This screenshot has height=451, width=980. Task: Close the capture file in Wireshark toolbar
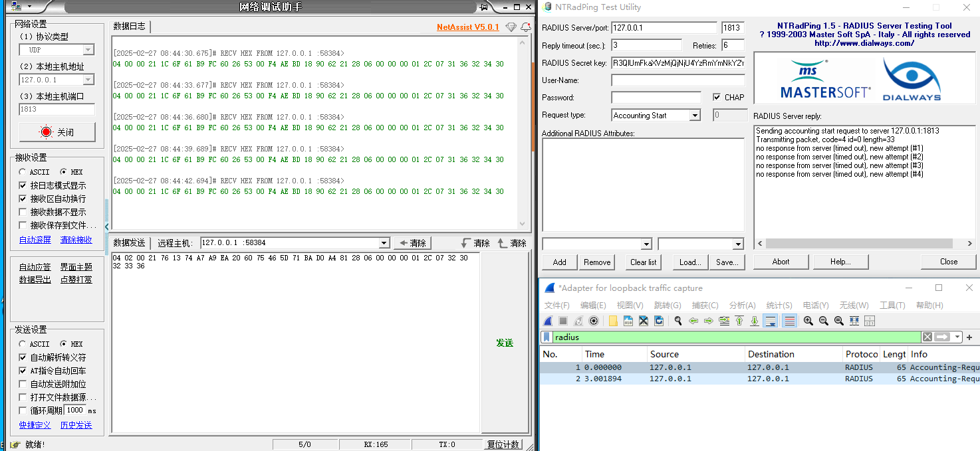[644, 321]
